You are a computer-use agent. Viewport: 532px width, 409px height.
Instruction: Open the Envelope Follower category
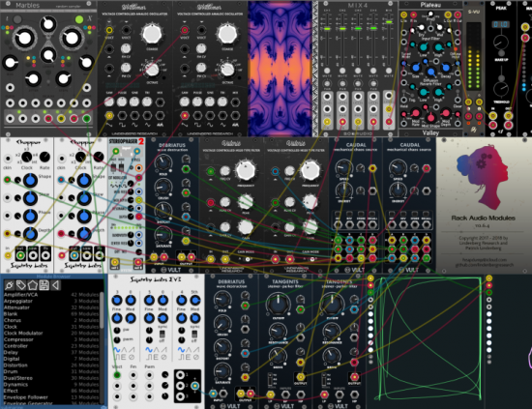pyautogui.click(x=51, y=397)
